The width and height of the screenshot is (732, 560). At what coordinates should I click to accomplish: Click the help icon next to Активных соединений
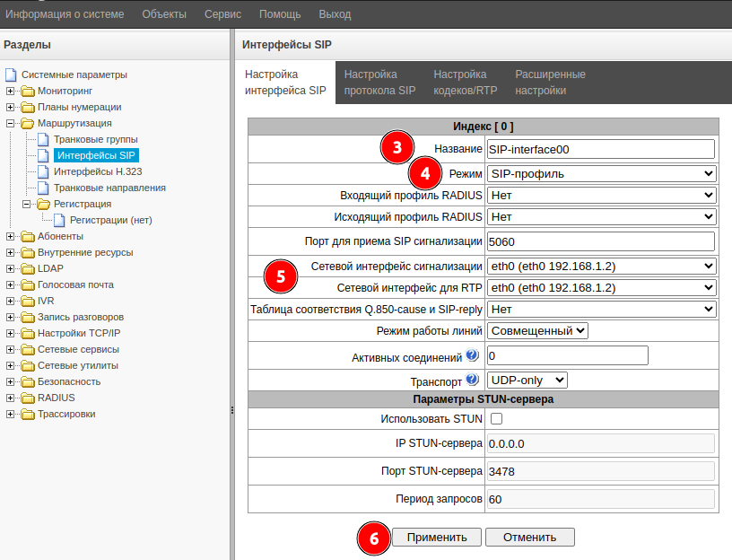472,356
